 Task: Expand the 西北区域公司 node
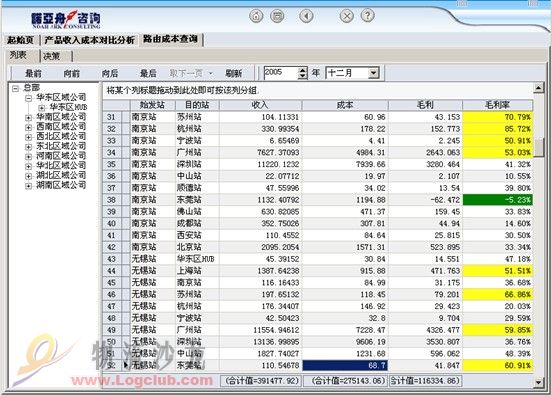coord(29,137)
